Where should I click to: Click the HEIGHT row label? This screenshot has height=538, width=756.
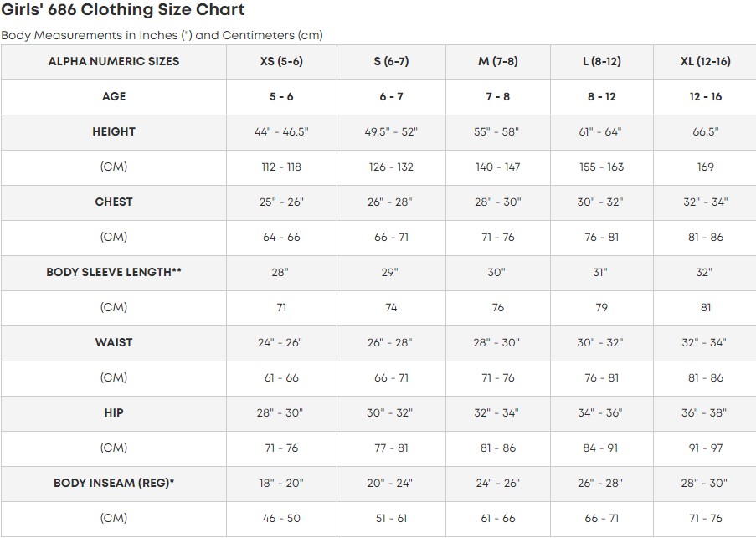114,132
